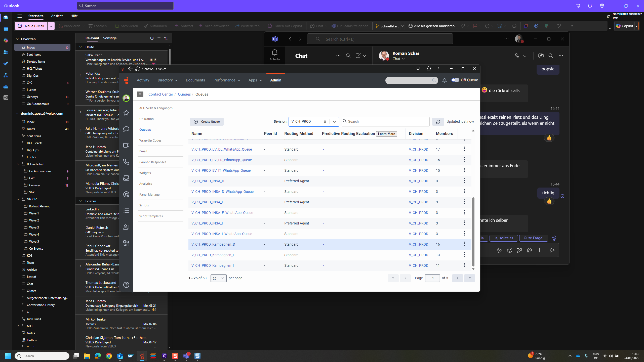
Task: Click the queue table vertical scrollbar
Action: (x=473, y=231)
